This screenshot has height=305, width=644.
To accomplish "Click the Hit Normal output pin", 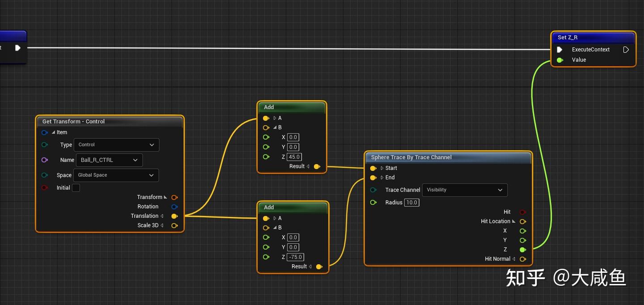I will pos(522,259).
